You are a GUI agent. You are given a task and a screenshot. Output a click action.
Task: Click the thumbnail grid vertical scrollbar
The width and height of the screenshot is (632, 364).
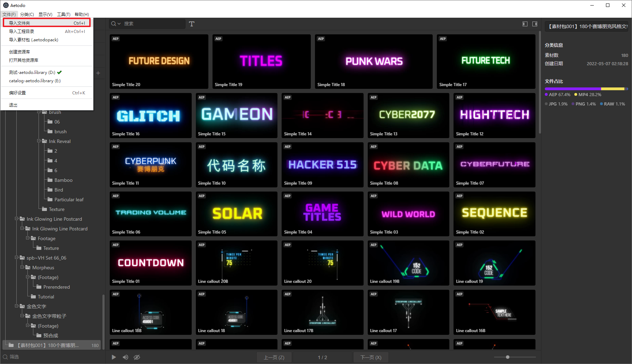[x=540, y=82]
